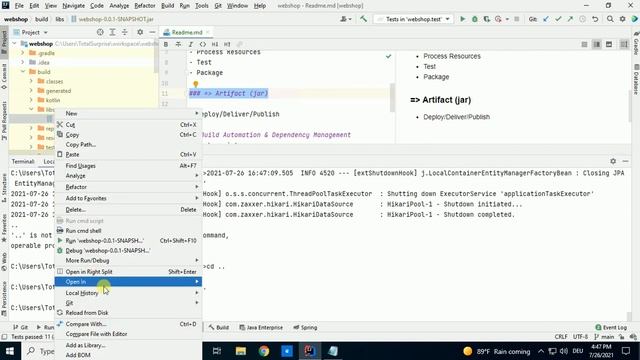Image resolution: width=640 pixels, height=360 pixels.
Task: Expand the kotlin folder in project tree
Action: tap(31, 100)
